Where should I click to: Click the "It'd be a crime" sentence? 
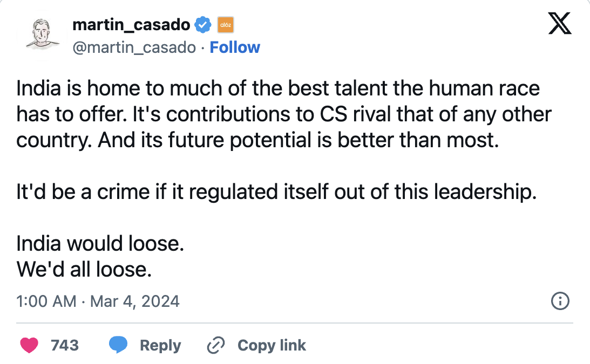[x=276, y=192]
